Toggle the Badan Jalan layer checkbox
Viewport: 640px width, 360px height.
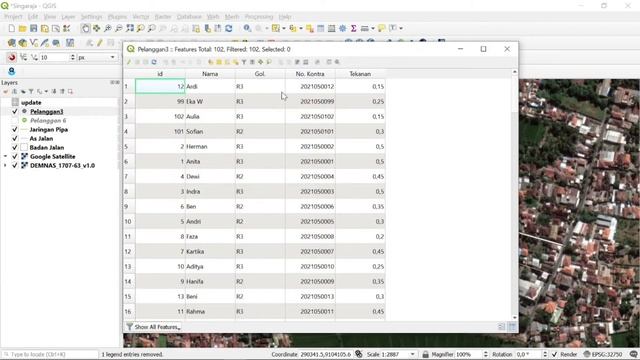[x=15, y=147]
